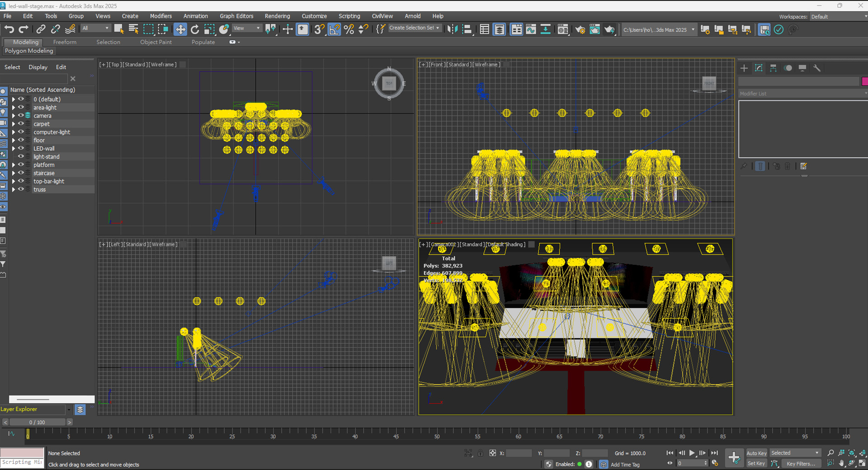
Task: Click the Key Filters button
Action: pos(801,464)
